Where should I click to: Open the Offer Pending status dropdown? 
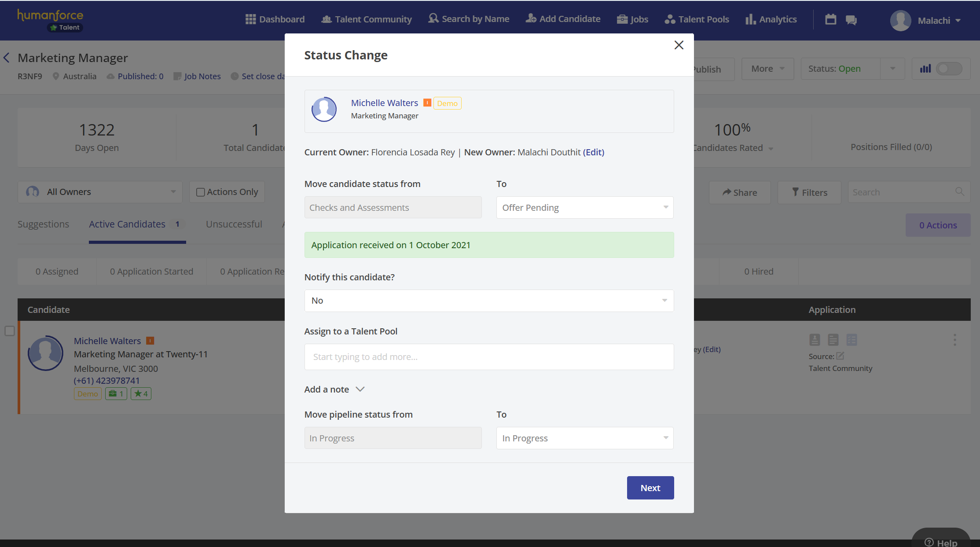(x=584, y=207)
